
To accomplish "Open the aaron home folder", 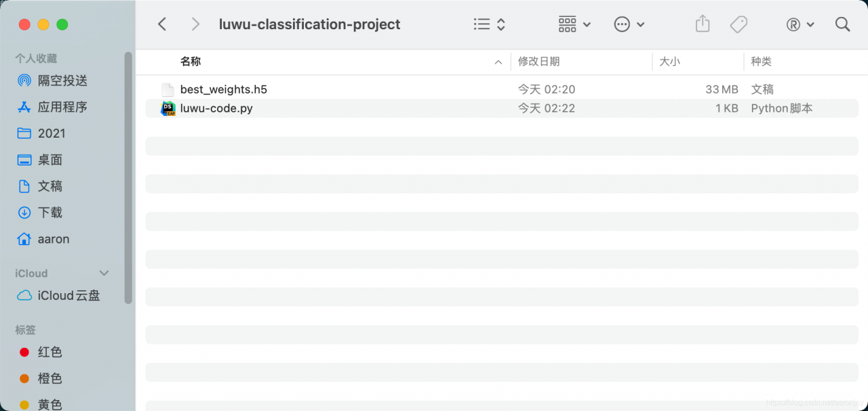I will click(53, 239).
